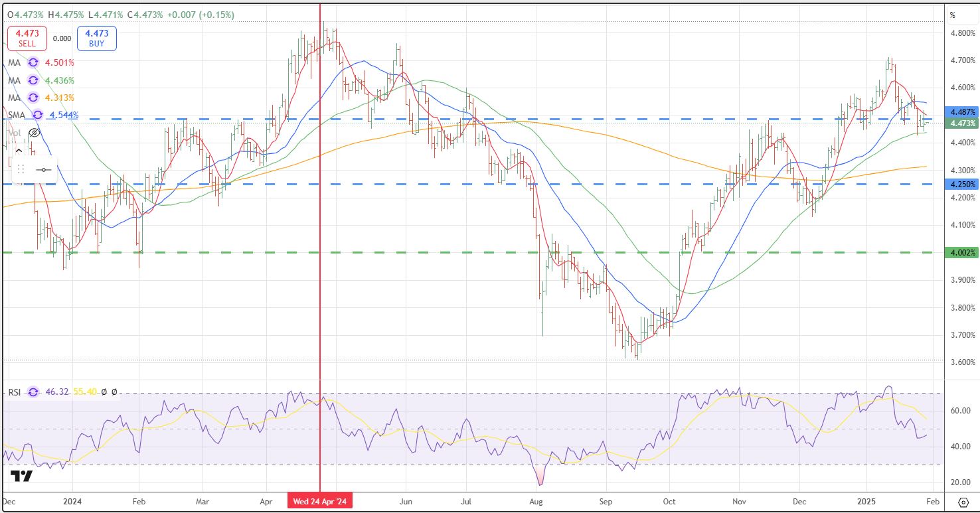Select the SMA indicator label in legend

pos(16,115)
